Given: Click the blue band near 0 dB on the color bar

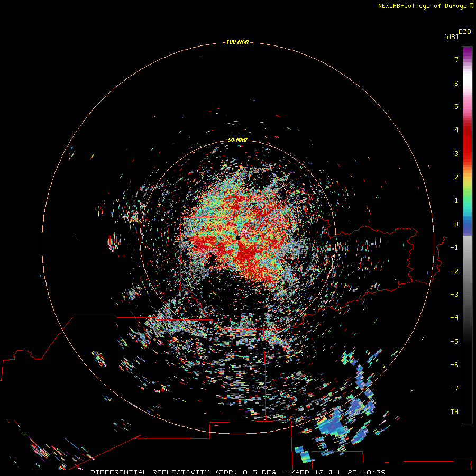Looking at the screenshot, I should [467, 226].
